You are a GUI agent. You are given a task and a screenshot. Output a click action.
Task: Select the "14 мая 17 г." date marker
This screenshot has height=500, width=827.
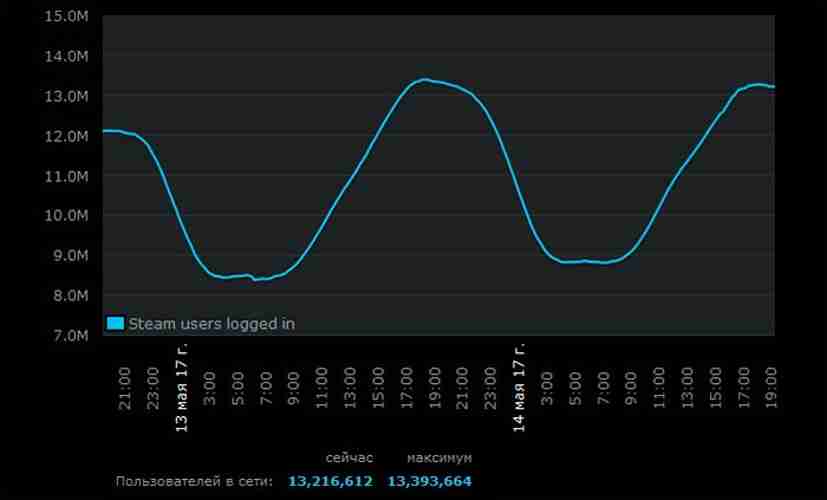(x=519, y=386)
